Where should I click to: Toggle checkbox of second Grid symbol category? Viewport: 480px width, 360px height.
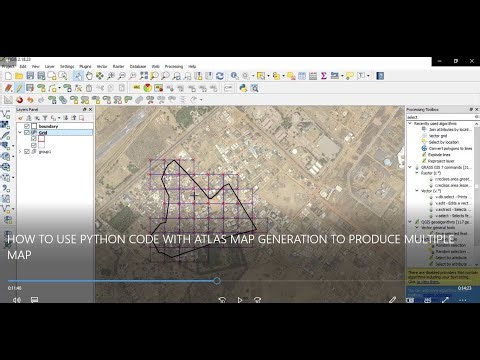(x=34, y=145)
